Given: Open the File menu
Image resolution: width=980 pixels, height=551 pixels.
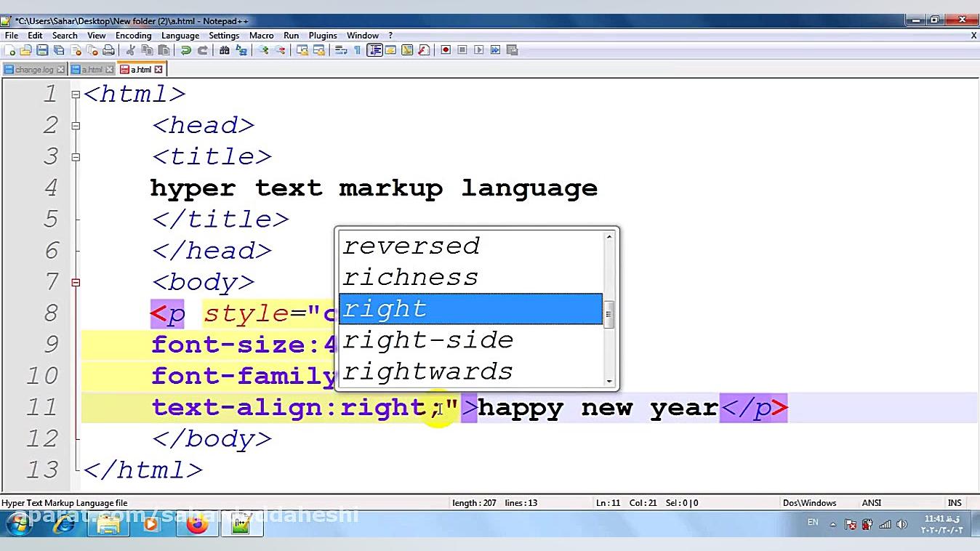Looking at the screenshot, I should pyautogui.click(x=12, y=35).
